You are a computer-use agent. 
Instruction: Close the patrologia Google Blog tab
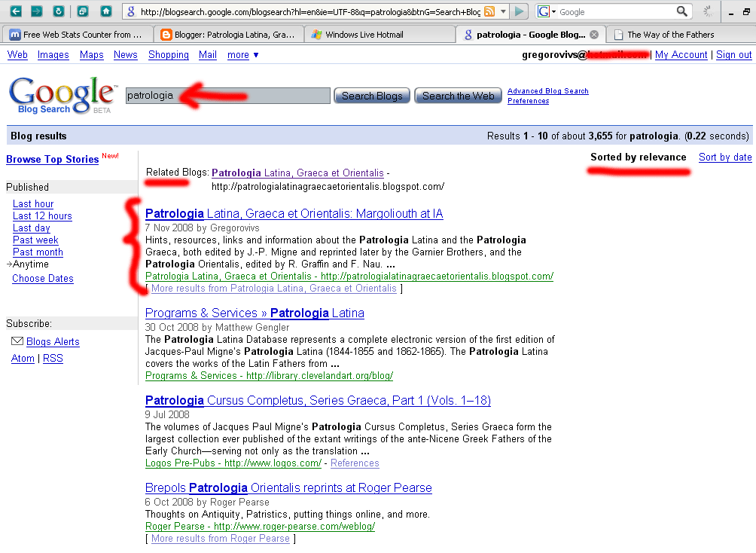click(594, 34)
